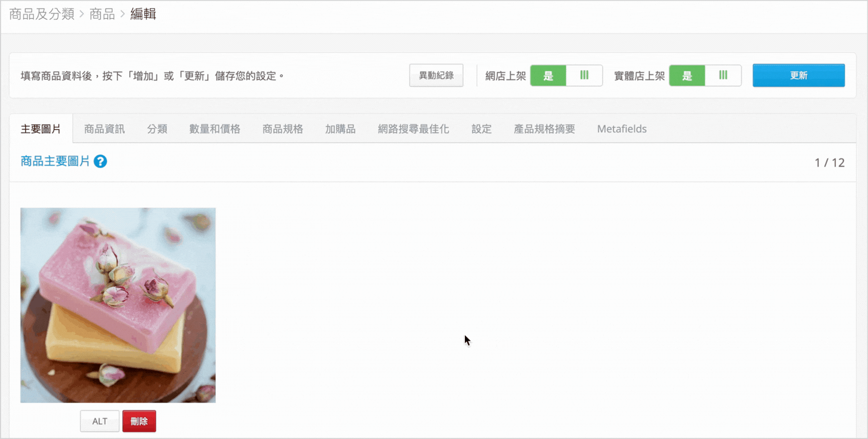Open the help icon beside 商品主要圖片
The width and height of the screenshot is (868, 439).
click(x=100, y=162)
